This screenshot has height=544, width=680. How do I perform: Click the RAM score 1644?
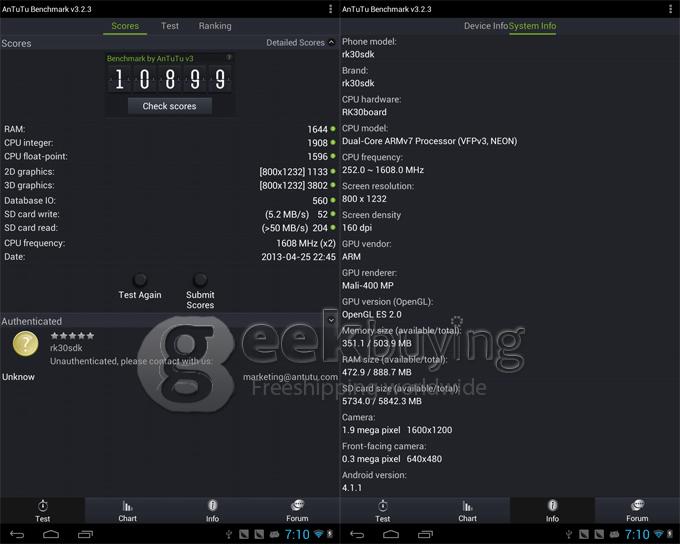[x=317, y=129]
